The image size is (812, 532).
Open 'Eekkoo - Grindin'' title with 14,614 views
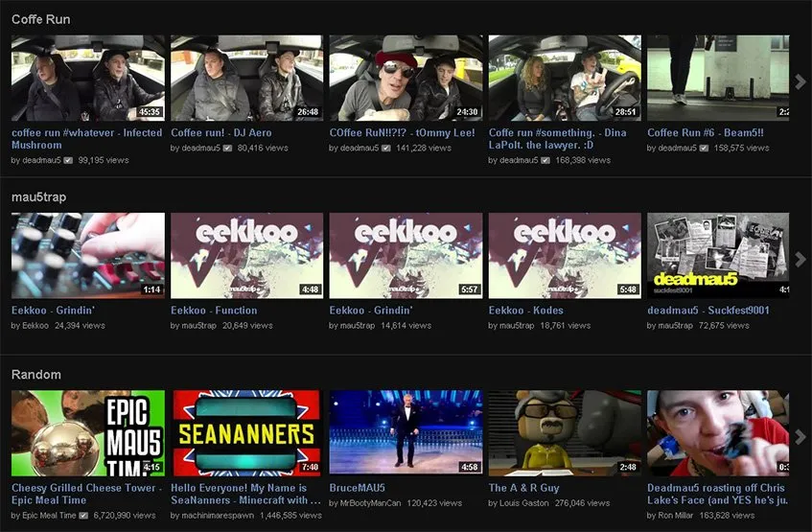[371, 311]
